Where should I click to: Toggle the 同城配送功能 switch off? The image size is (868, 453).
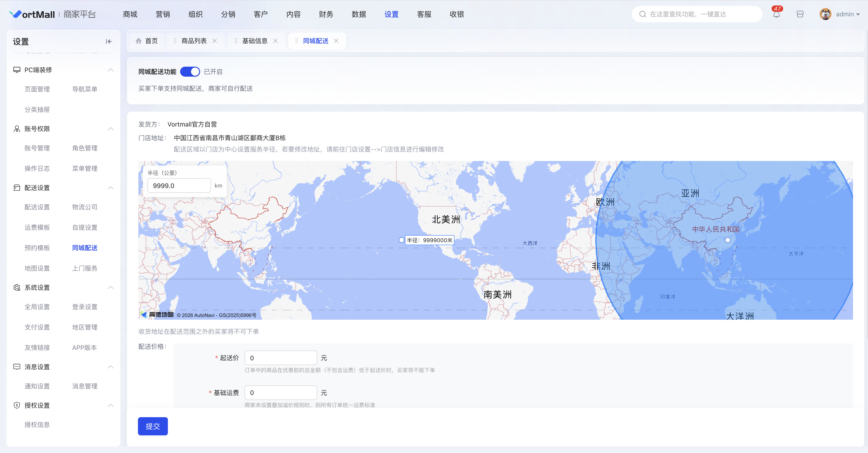[x=190, y=72]
